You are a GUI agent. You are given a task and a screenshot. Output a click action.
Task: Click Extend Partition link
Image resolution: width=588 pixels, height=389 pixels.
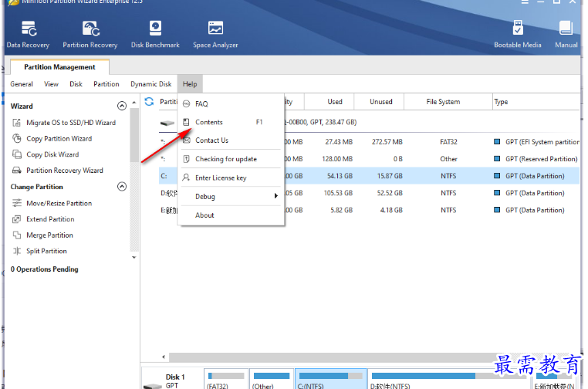50,219
